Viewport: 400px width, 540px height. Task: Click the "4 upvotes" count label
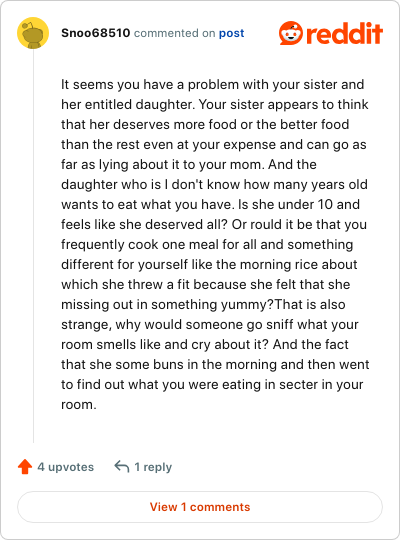[x=65, y=467]
